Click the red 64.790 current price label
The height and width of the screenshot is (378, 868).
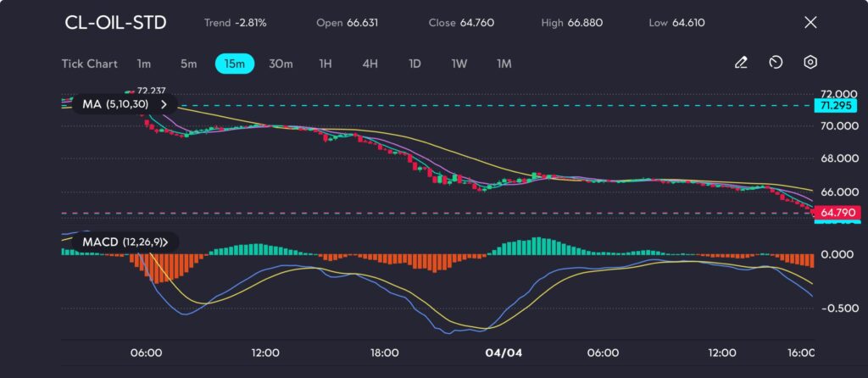(x=826, y=213)
